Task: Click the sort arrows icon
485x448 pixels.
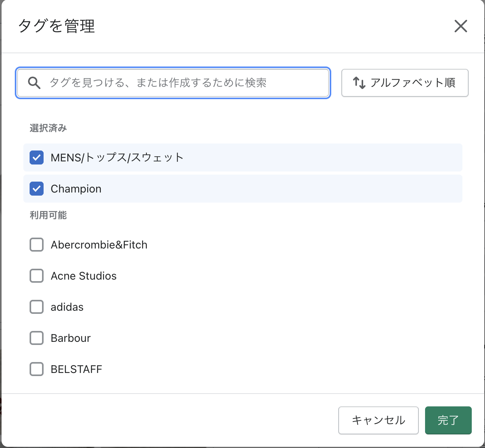Action: pos(359,83)
